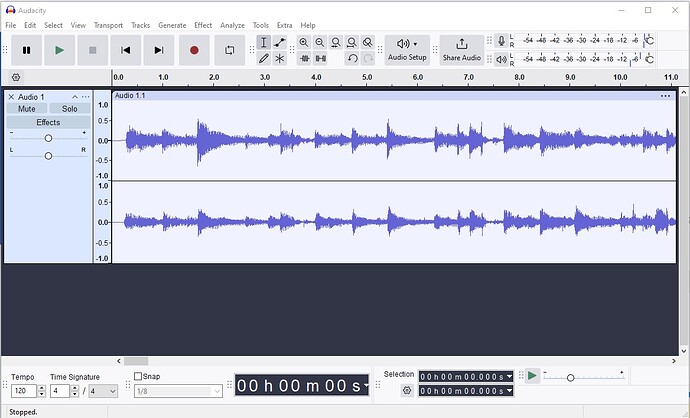Select the Audio 1.1 clip title bar
This screenshot has width=690, height=418.
click(x=394, y=95)
